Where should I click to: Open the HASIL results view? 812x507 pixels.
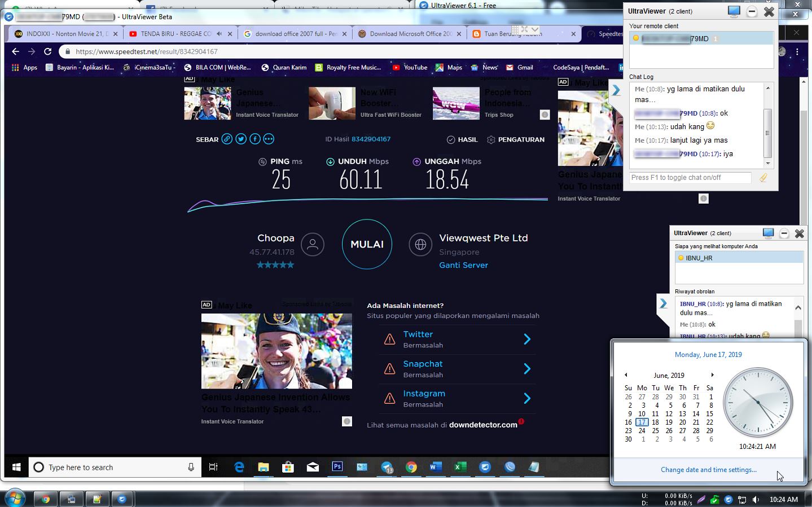pyautogui.click(x=462, y=139)
